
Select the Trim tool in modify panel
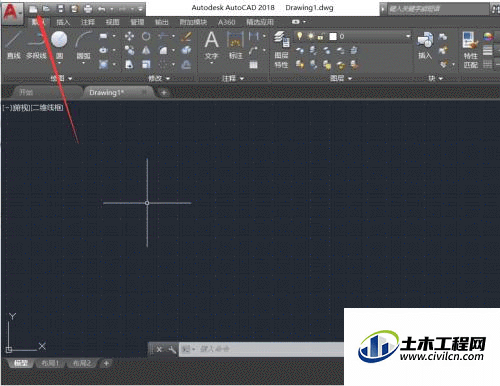coord(164,36)
